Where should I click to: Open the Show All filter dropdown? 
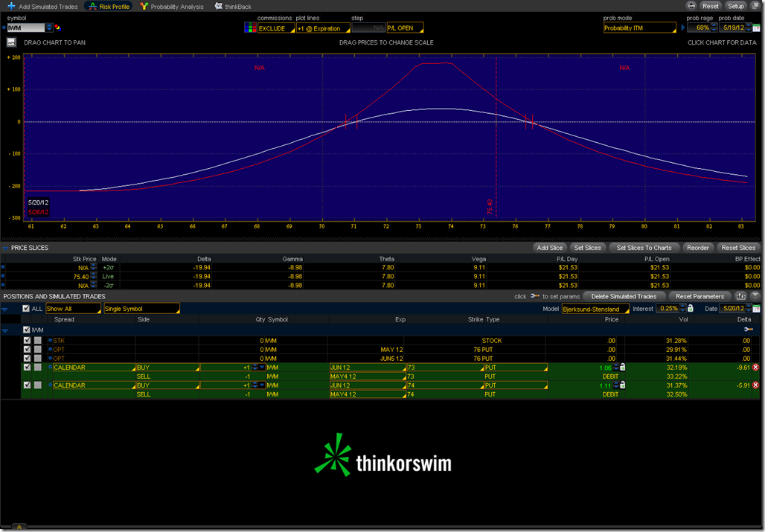pyautogui.click(x=73, y=308)
